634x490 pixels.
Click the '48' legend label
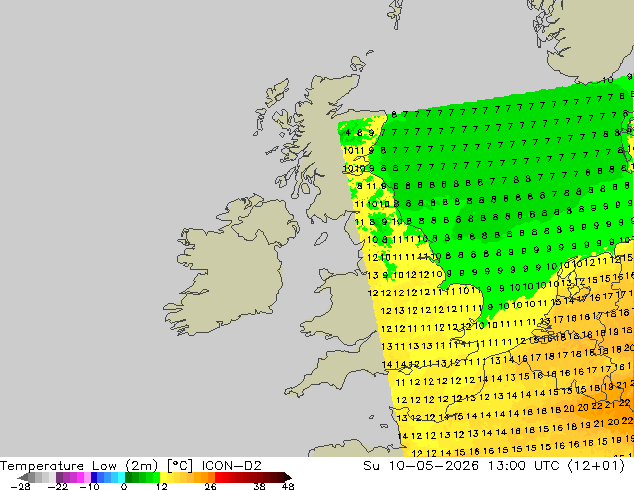(x=288, y=486)
